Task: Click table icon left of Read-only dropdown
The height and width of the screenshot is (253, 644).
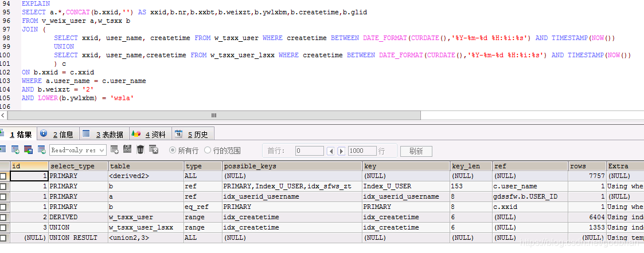Action: [x=41, y=149]
